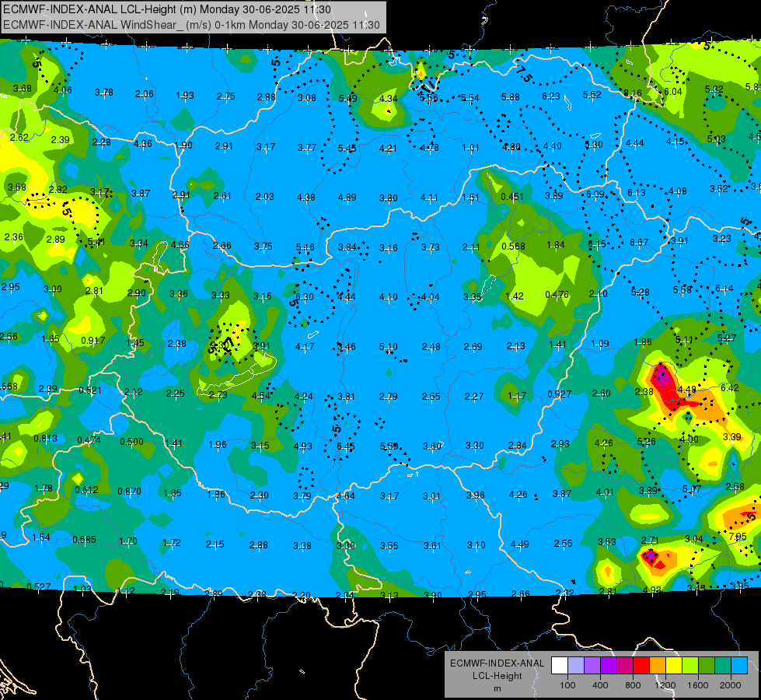Click the wind shear value 6.14
The width and height of the screenshot is (761, 700).
click(724, 289)
